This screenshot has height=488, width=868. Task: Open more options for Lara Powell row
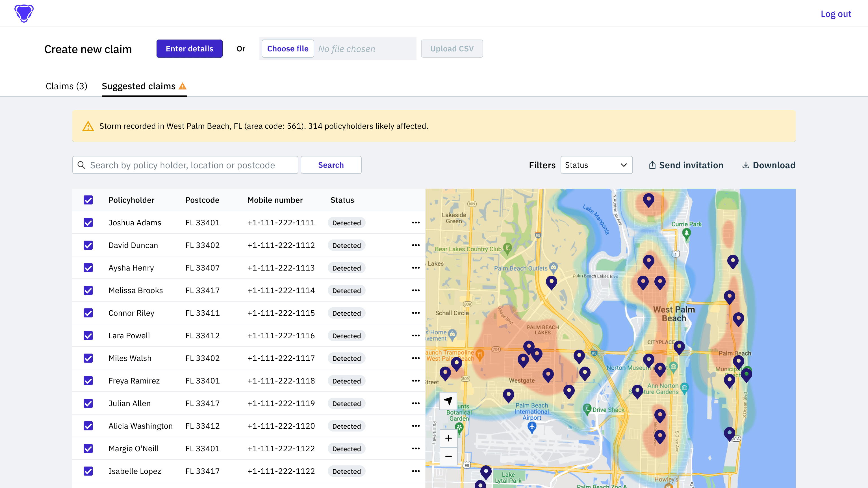416,335
